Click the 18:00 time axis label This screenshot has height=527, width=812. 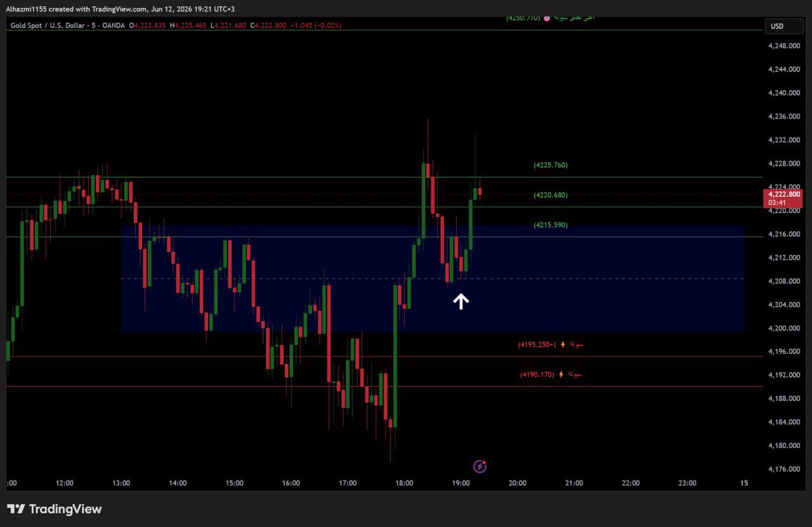click(x=404, y=483)
